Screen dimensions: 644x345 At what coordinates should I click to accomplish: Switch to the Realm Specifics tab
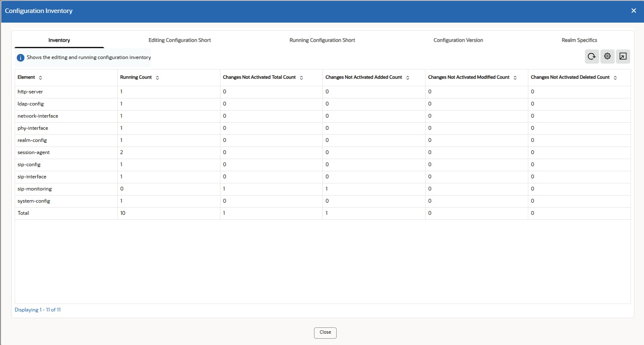click(579, 40)
